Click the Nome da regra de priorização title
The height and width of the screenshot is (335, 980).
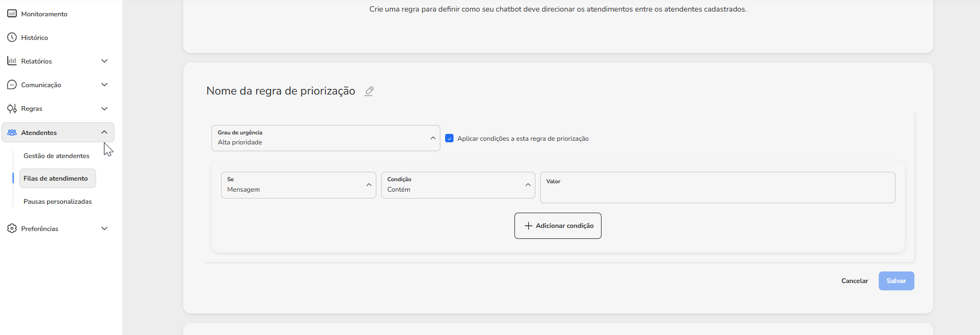(281, 91)
